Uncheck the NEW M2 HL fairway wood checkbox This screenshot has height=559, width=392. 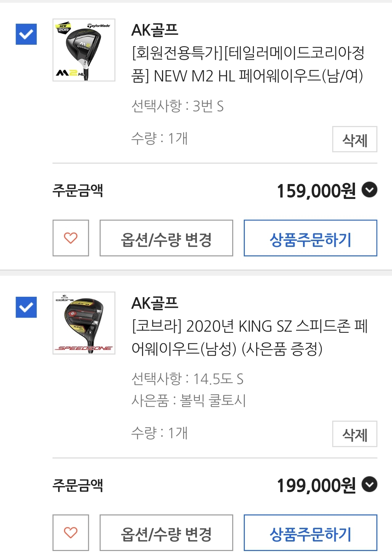click(x=26, y=34)
